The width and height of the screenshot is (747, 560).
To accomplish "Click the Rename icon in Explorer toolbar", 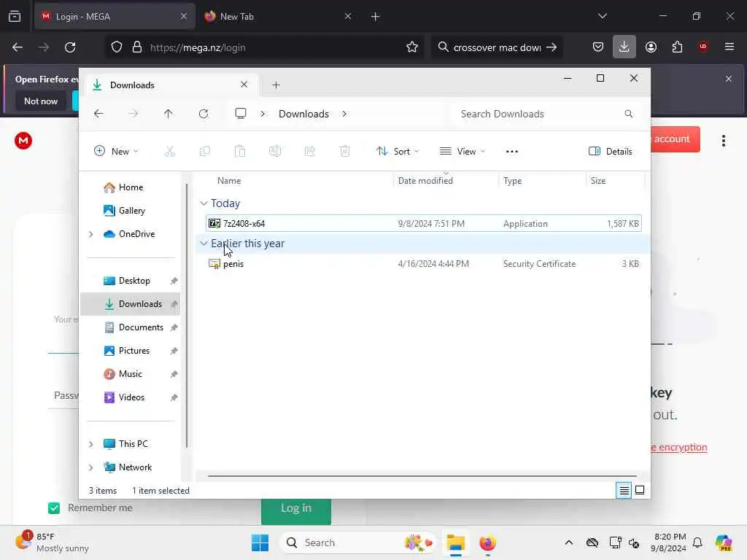I will [275, 152].
